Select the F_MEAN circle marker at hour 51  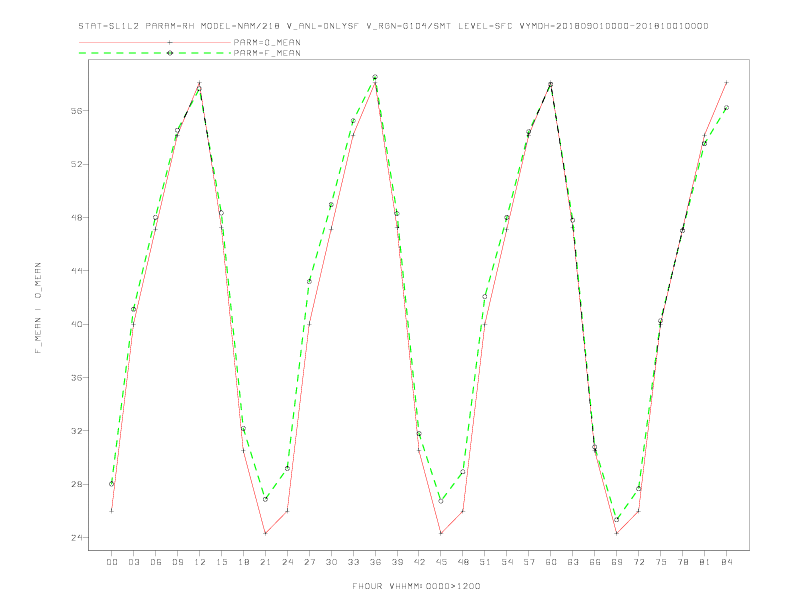coord(485,296)
